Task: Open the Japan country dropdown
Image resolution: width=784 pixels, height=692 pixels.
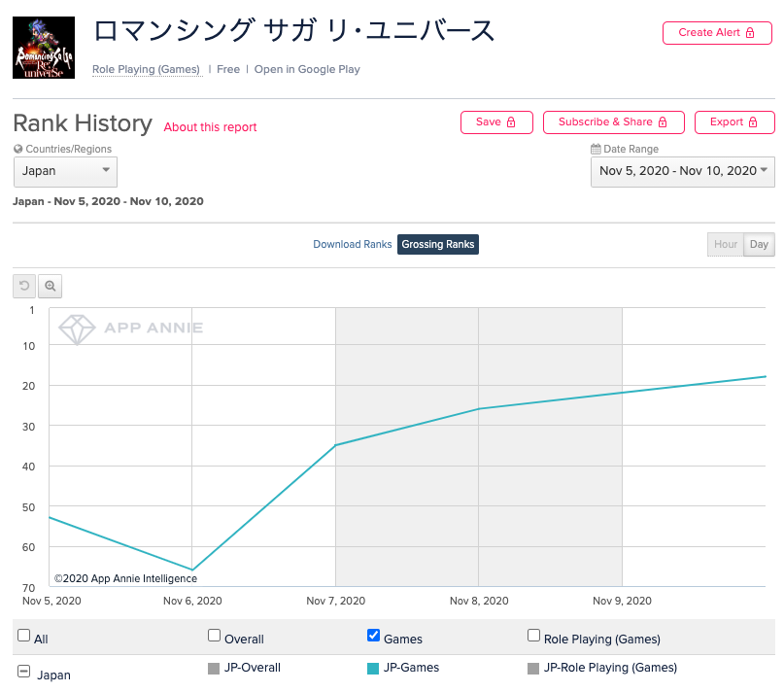Action: pyautogui.click(x=65, y=171)
